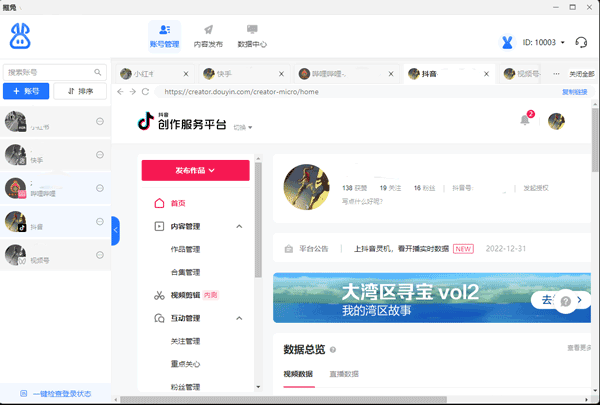Open the notifications bell with badge
The height and width of the screenshot is (405, 600).
527,119
